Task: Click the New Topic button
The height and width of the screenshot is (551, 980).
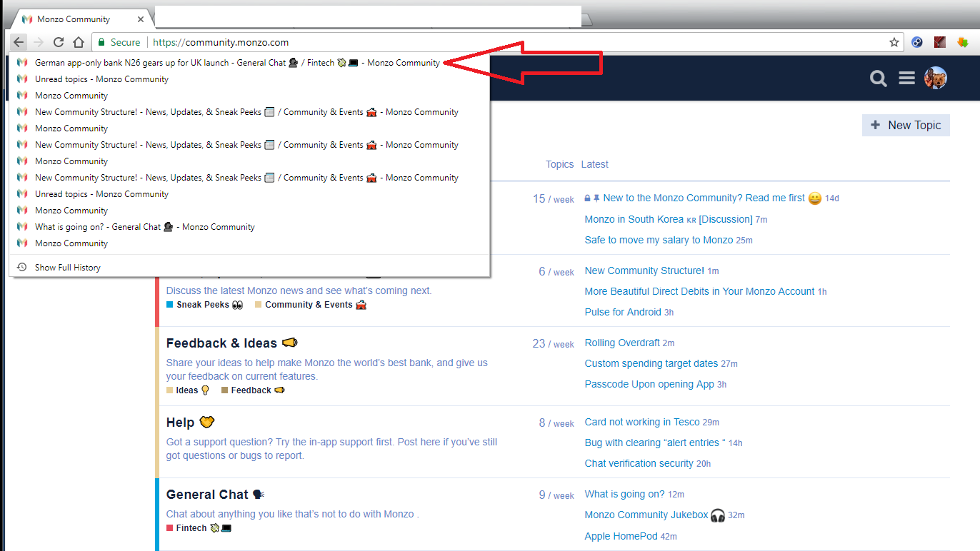Action: [x=906, y=125]
